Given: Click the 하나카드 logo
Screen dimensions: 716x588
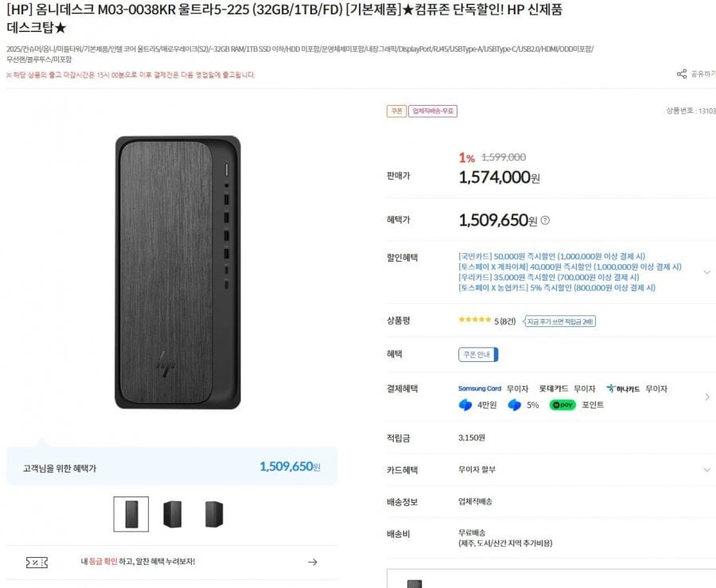Looking at the screenshot, I should [x=623, y=389].
